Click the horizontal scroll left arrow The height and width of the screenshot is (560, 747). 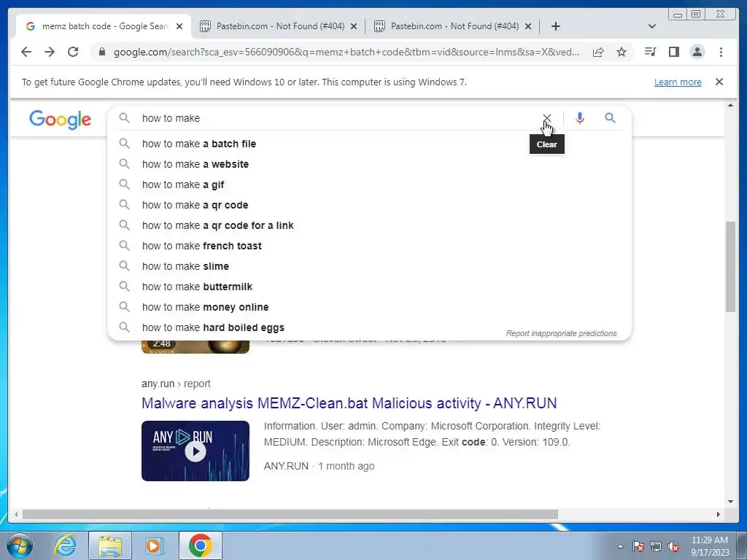click(16, 514)
